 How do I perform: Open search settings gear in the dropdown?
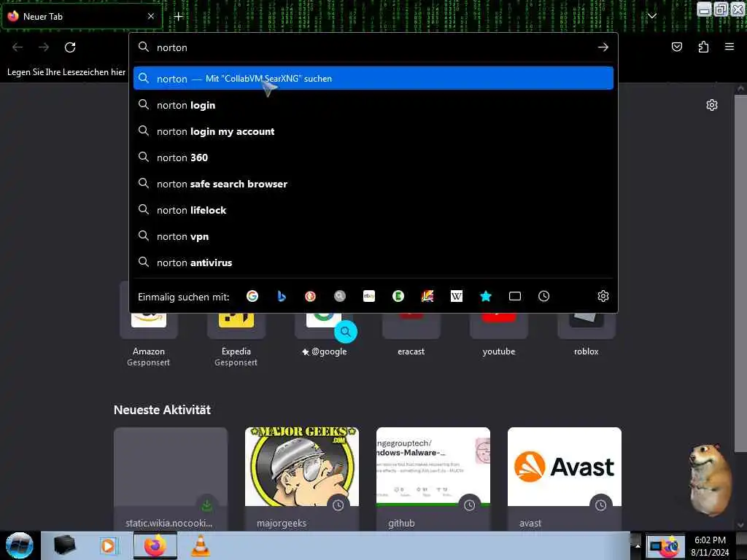[x=603, y=296]
